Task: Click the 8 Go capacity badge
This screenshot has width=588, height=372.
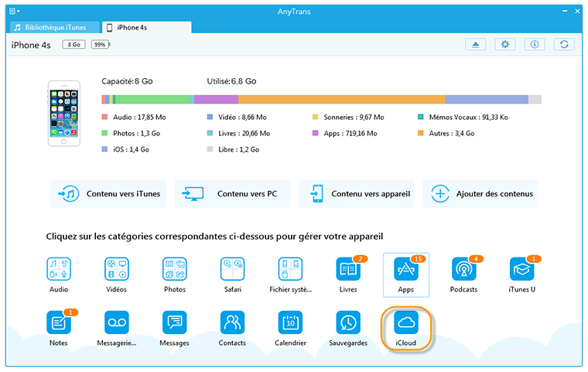Action: 73,45
